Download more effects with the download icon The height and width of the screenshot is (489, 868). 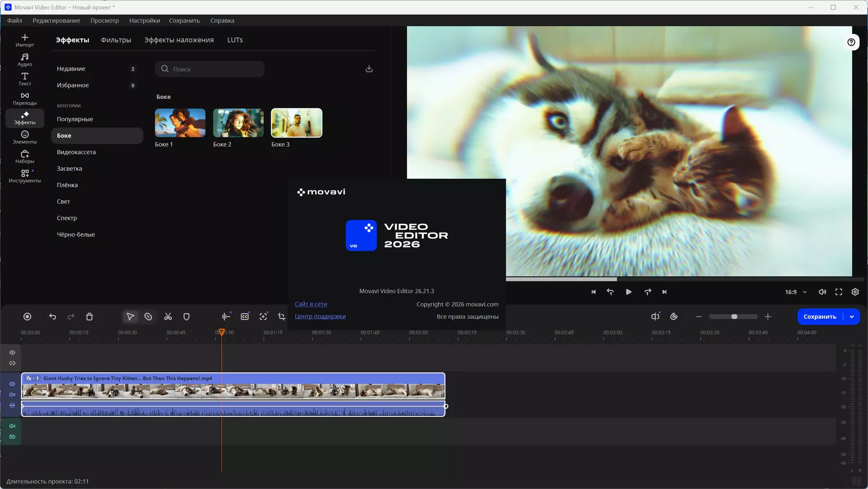[369, 69]
